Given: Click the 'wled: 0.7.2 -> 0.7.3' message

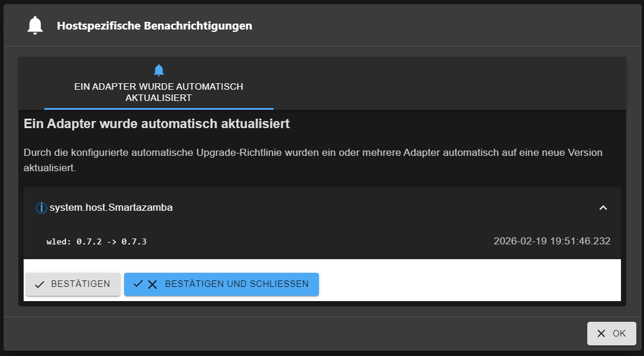Looking at the screenshot, I should pyautogui.click(x=96, y=241).
